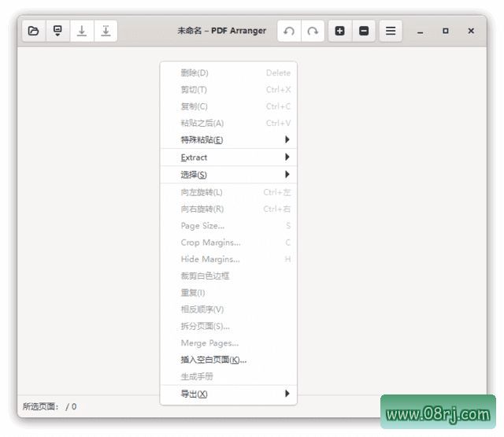Viewport: 504px width, 437px height.
Task: Choose 插入空白页面(K)... menu entry
Action: [x=228, y=360]
